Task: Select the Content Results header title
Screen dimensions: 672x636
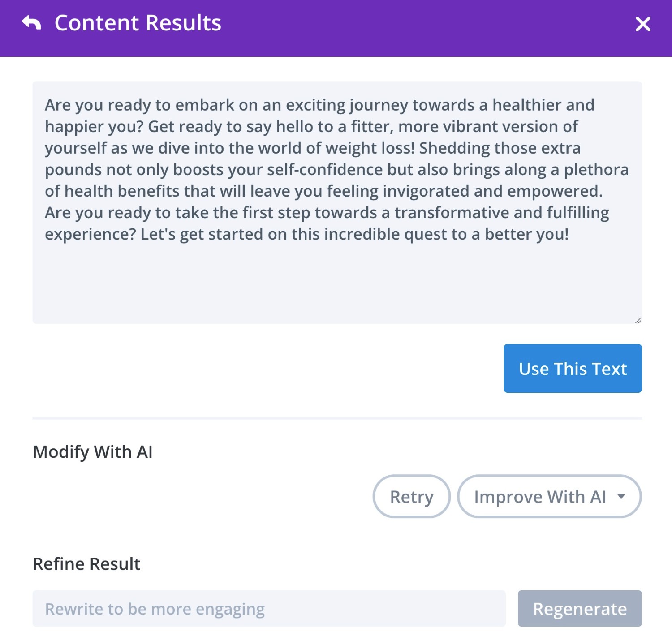Action: (x=138, y=23)
